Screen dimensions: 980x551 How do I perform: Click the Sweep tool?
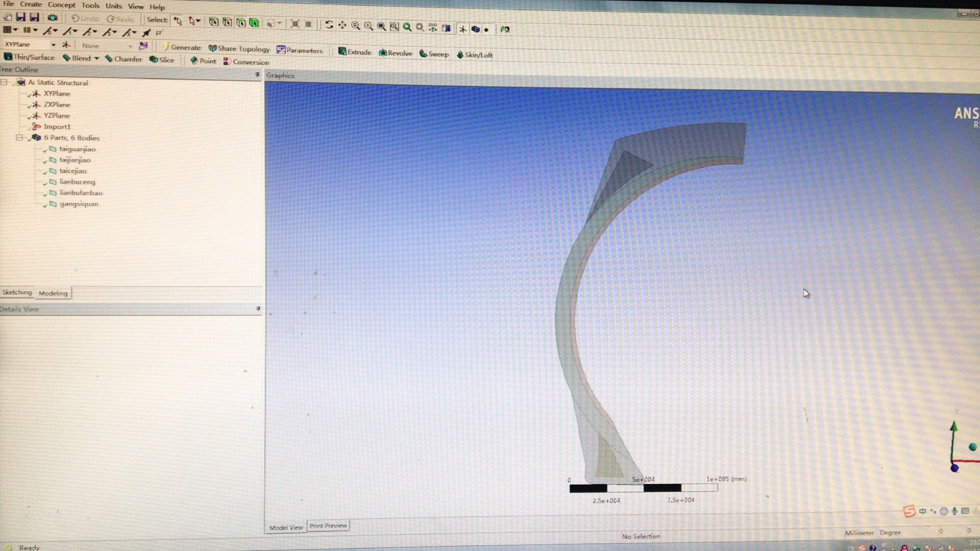[434, 54]
